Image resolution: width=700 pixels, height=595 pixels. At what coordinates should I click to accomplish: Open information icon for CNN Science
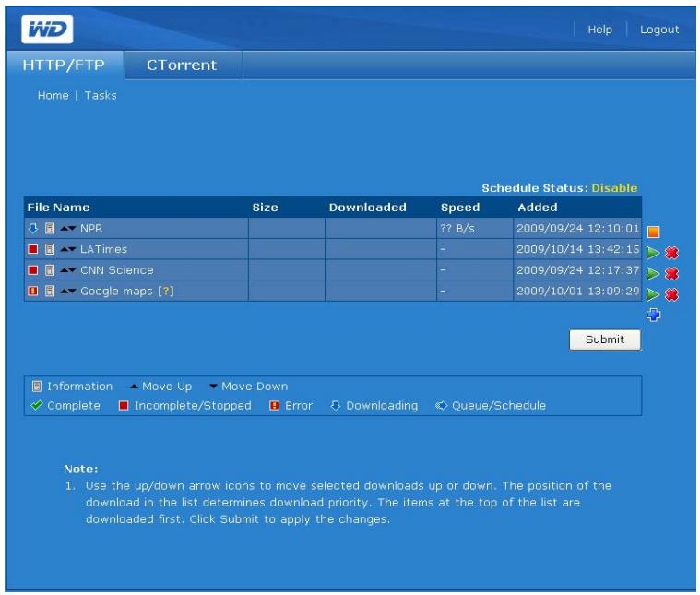50,270
